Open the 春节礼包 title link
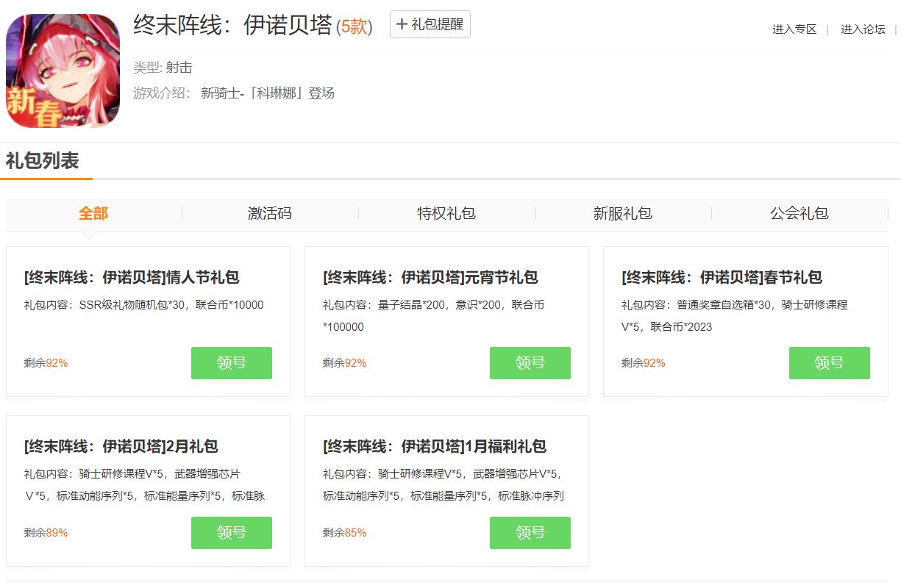This screenshot has width=901, height=588. (722, 277)
